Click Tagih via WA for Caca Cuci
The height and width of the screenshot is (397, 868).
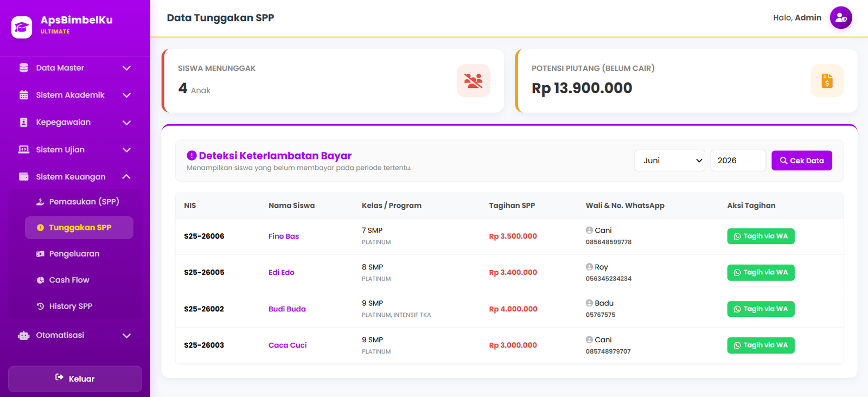point(761,345)
